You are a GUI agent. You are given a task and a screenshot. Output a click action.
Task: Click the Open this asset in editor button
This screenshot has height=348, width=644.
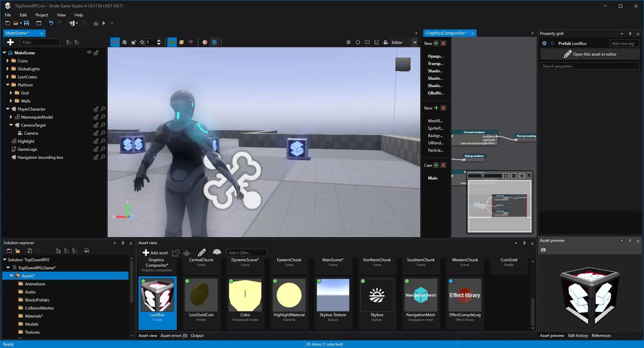590,54
